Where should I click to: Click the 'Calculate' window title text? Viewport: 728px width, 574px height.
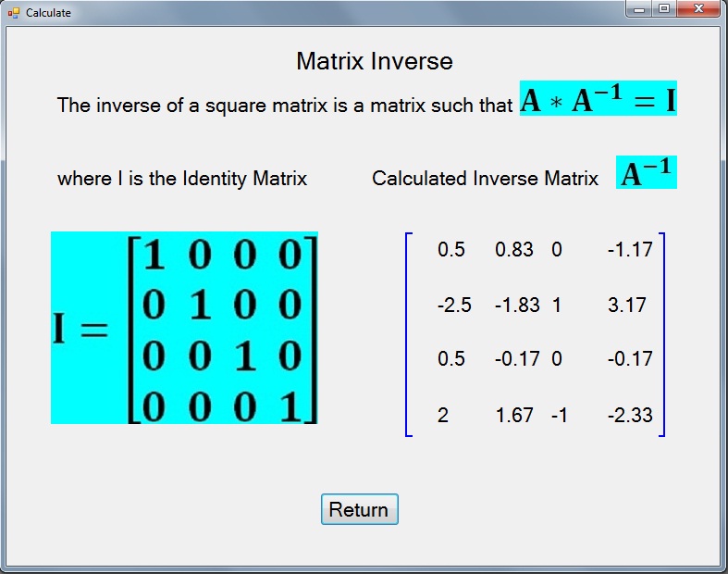tap(48, 13)
